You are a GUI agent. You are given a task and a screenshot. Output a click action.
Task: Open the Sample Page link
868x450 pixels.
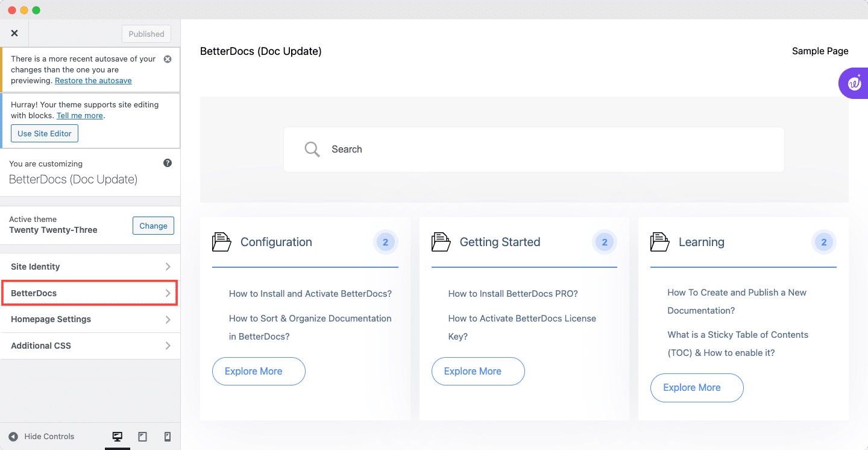tap(820, 51)
